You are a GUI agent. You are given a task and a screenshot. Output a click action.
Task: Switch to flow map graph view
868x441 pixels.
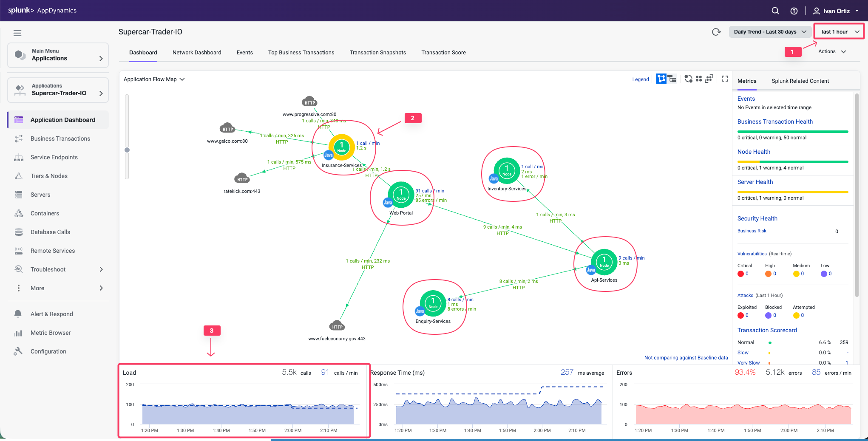click(x=661, y=79)
